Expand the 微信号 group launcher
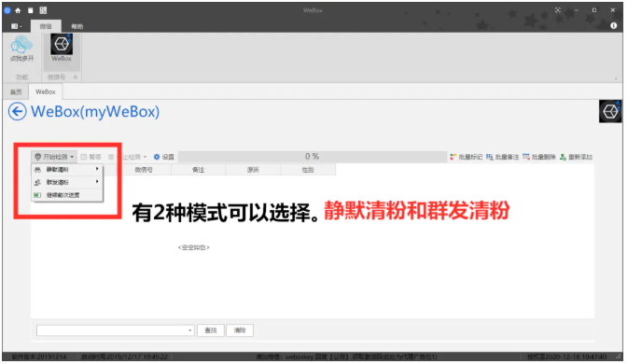This screenshot has height=364, width=628. click(75, 77)
